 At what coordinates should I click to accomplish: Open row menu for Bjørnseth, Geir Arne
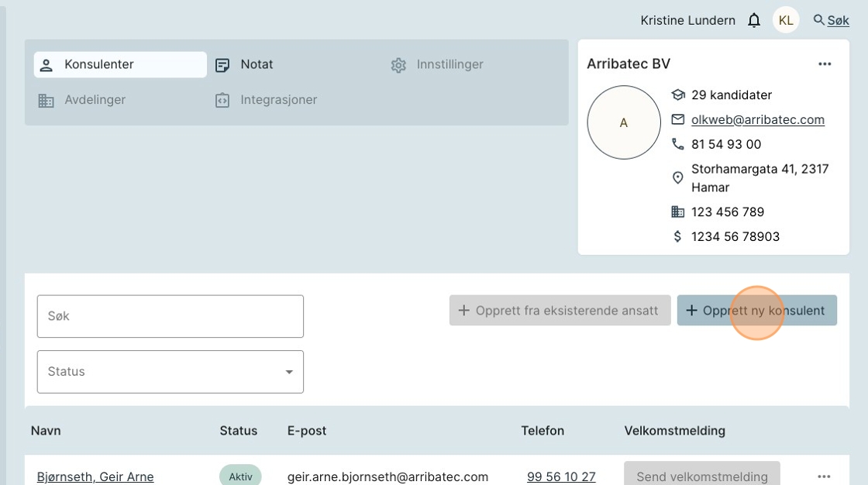point(825,476)
